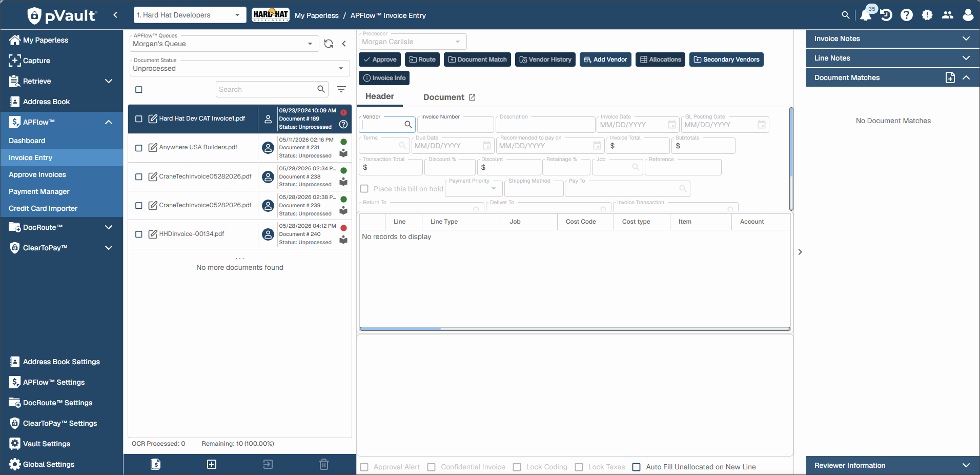
Task: Open the document list filter options
Action: [341, 89]
